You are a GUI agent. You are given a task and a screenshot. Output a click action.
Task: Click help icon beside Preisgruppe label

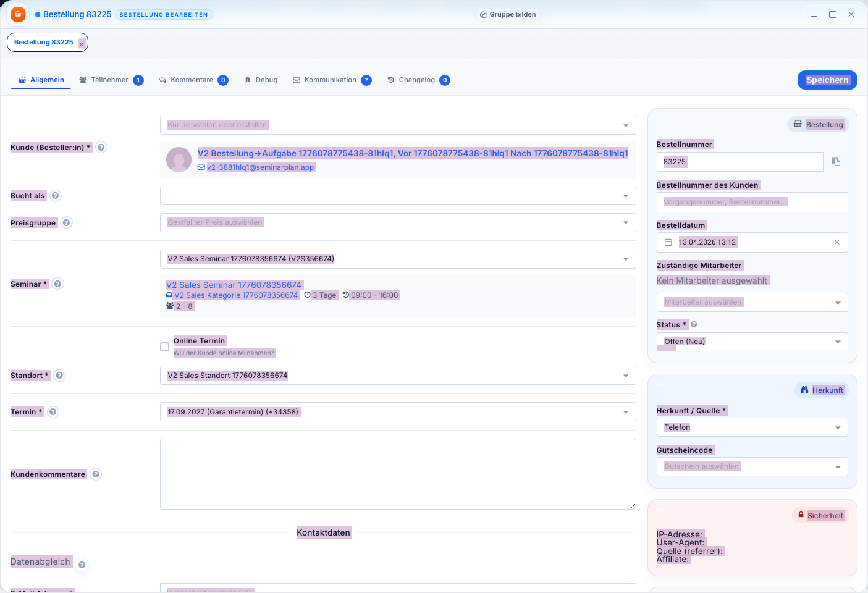coord(67,222)
